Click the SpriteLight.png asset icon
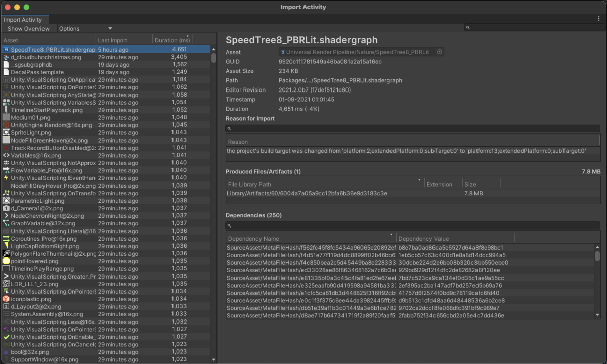 (x=6, y=132)
